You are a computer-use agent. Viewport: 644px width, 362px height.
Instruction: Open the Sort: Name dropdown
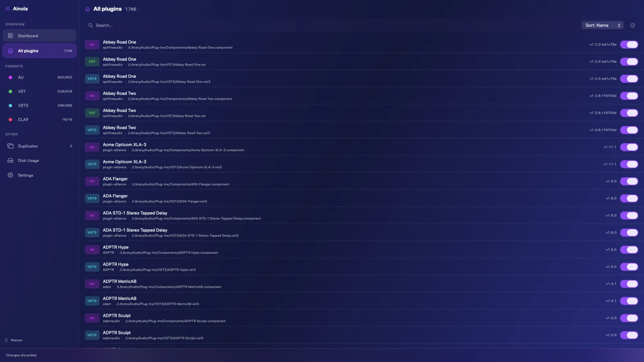pos(603,25)
